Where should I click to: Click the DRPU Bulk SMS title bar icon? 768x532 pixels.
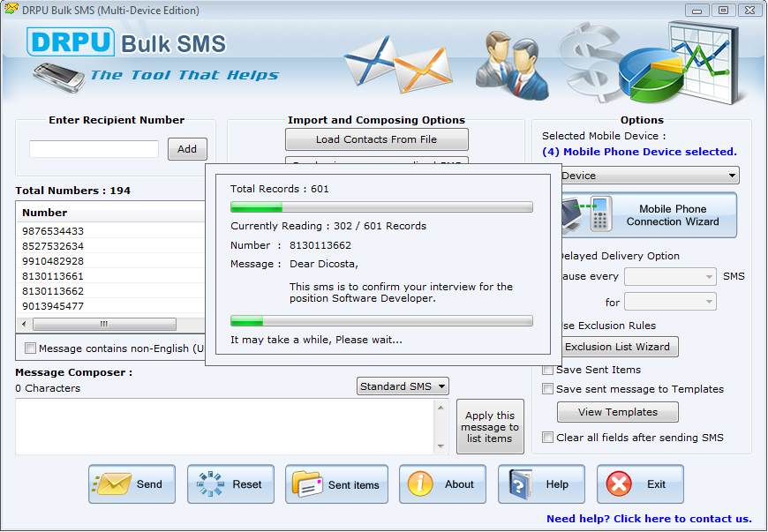11,10
